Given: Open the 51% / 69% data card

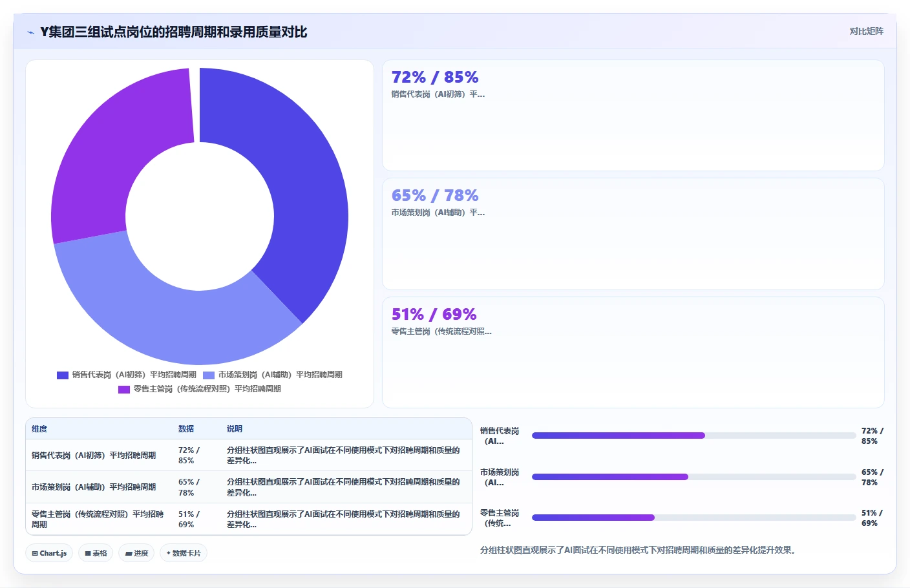Looking at the screenshot, I should coord(633,352).
